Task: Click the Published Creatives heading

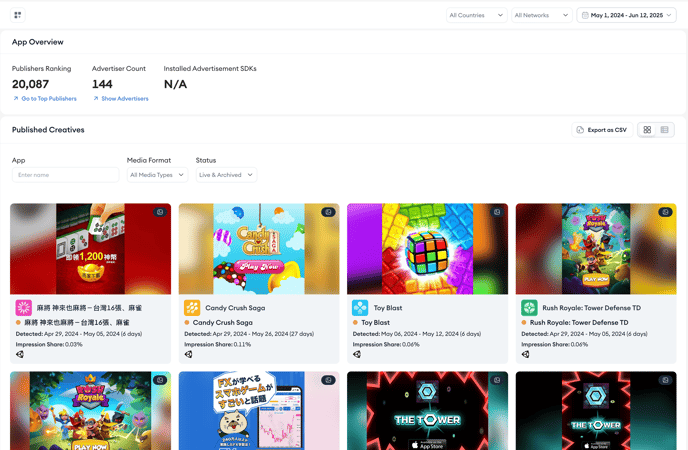Action: pos(48,130)
